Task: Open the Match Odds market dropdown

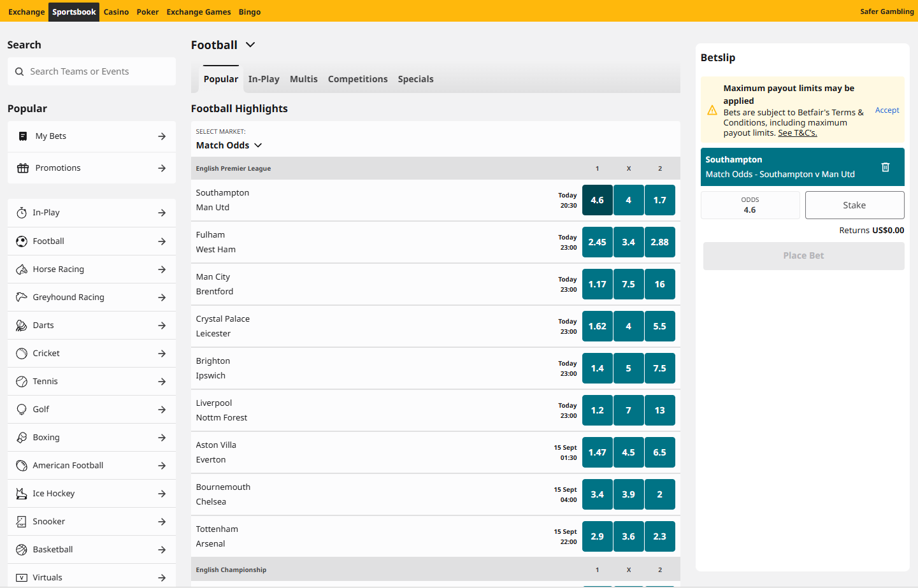Action: click(229, 145)
